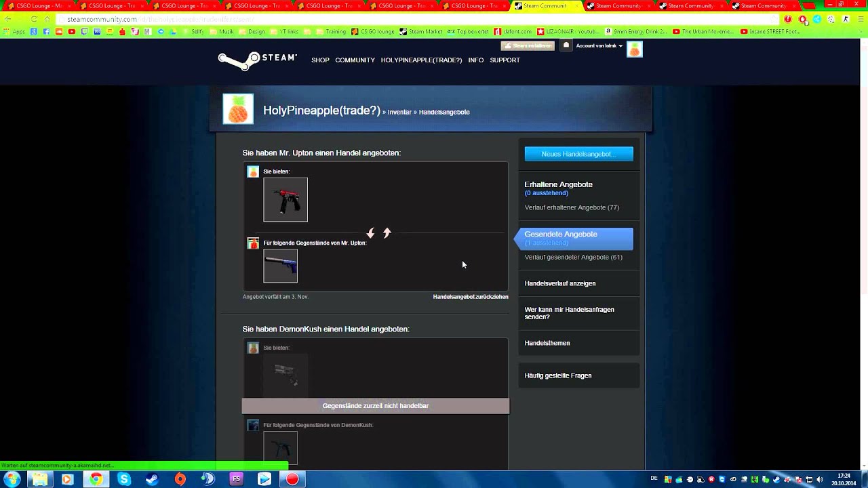Click small avatar next to first 'Sie bieten:'

(253, 172)
